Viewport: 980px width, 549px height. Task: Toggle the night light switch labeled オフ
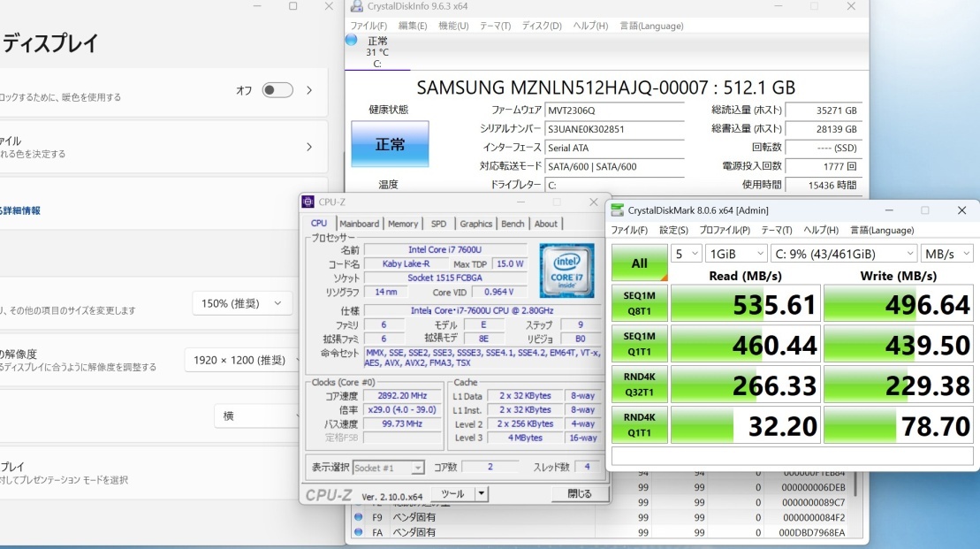pyautogui.click(x=277, y=90)
